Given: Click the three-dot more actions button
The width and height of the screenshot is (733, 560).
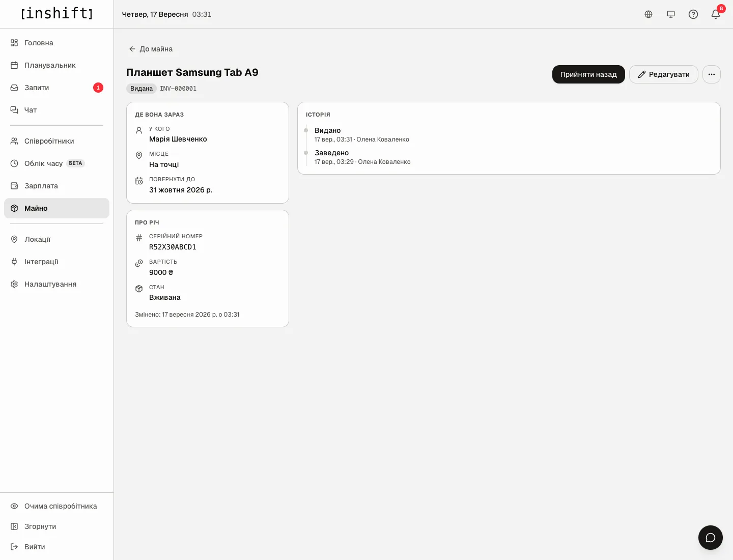Looking at the screenshot, I should tap(712, 74).
